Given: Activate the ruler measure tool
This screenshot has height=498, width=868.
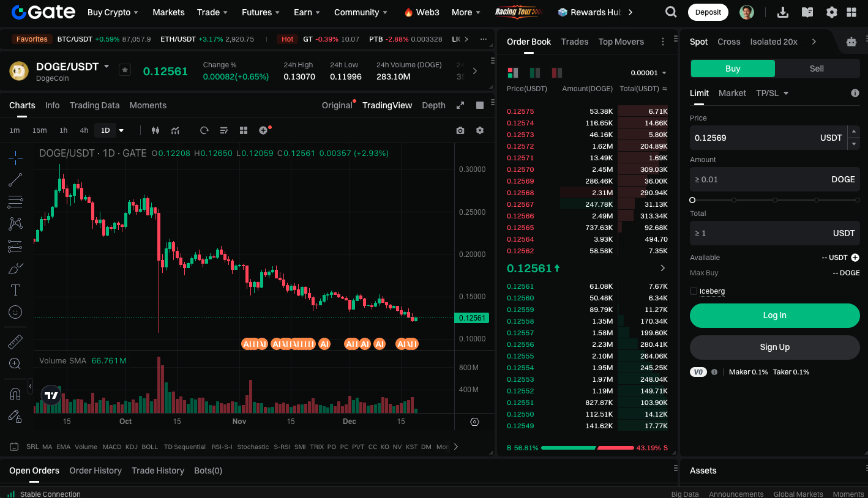Looking at the screenshot, I should [15, 341].
